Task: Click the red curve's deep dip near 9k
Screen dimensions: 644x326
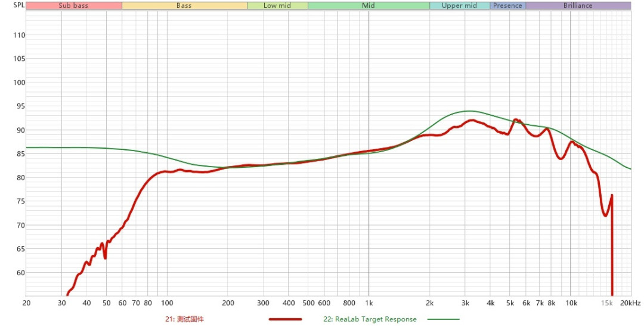Action: point(561,158)
